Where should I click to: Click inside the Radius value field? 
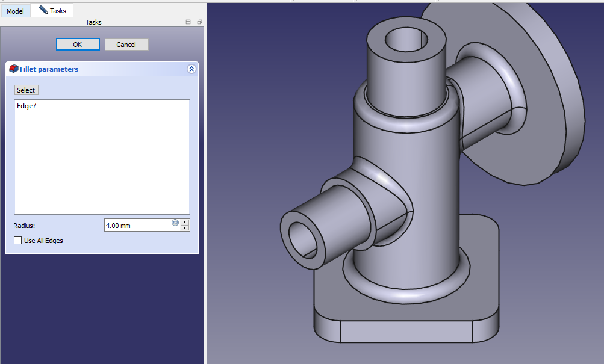[x=137, y=226]
